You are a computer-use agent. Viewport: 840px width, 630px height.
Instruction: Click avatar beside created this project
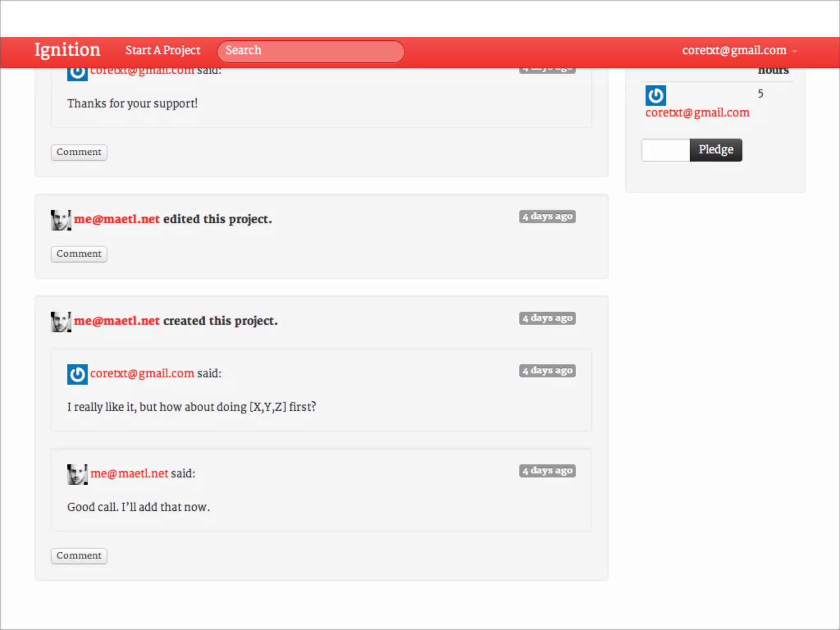click(x=61, y=322)
